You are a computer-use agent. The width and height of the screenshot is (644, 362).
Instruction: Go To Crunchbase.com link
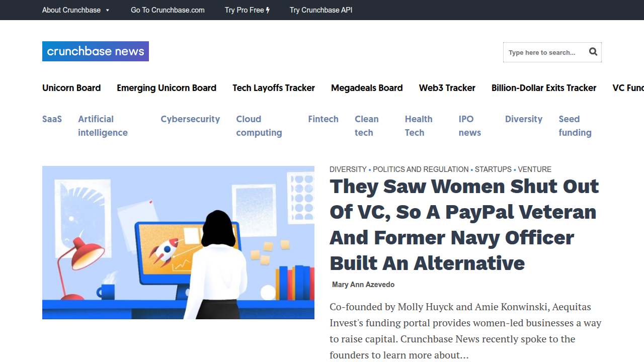[x=168, y=10]
